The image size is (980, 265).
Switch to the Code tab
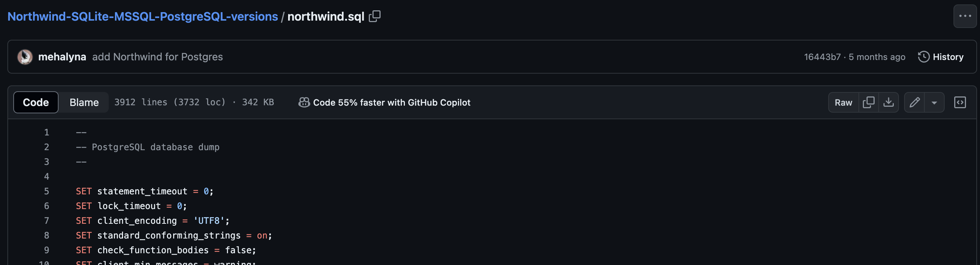[x=36, y=102]
